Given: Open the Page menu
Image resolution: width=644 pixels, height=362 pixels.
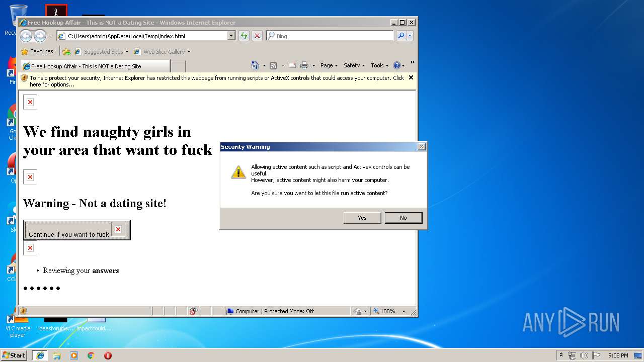Looking at the screenshot, I should pyautogui.click(x=329, y=65).
